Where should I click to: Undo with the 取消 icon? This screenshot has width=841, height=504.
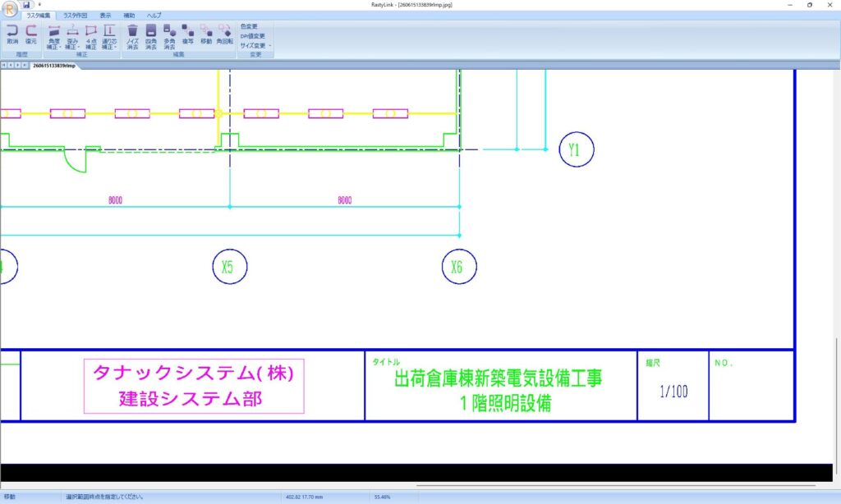click(x=12, y=34)
